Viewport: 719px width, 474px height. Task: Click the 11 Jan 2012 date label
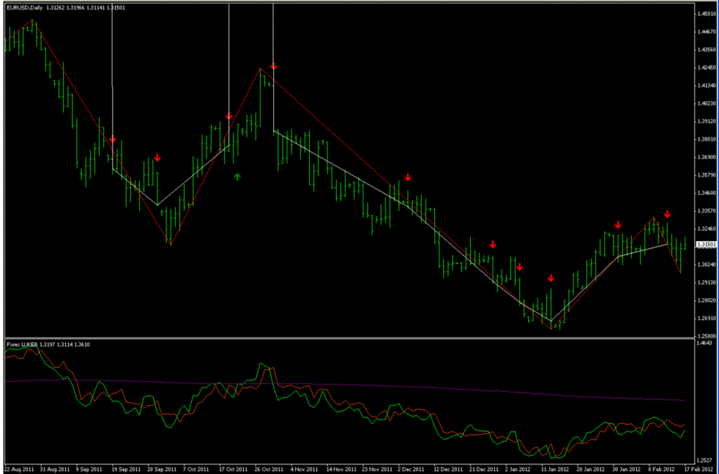(555, 469)
